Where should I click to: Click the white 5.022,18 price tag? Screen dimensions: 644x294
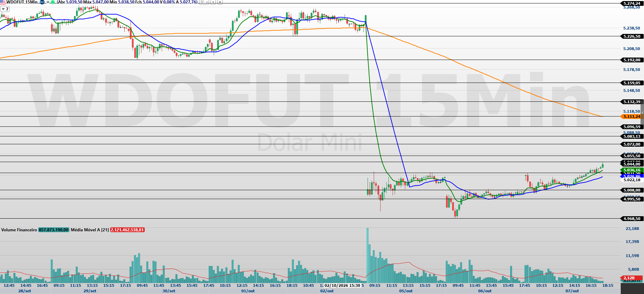[x=632, y=180]
